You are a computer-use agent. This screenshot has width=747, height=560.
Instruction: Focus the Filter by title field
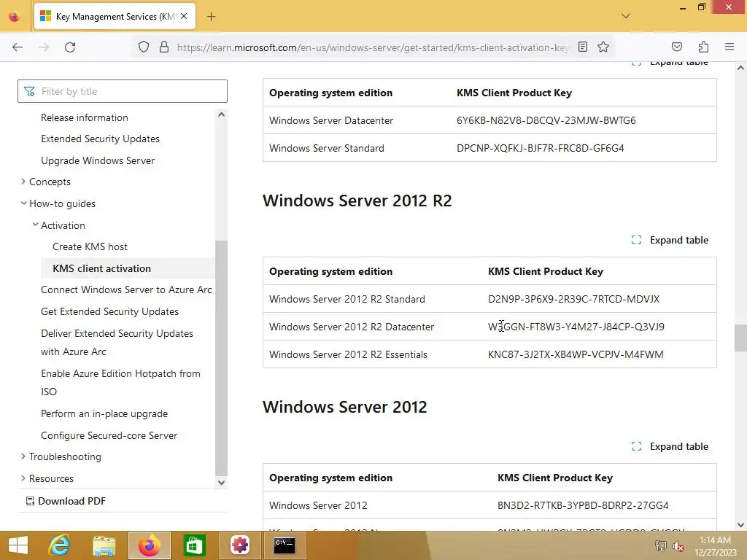123,91
